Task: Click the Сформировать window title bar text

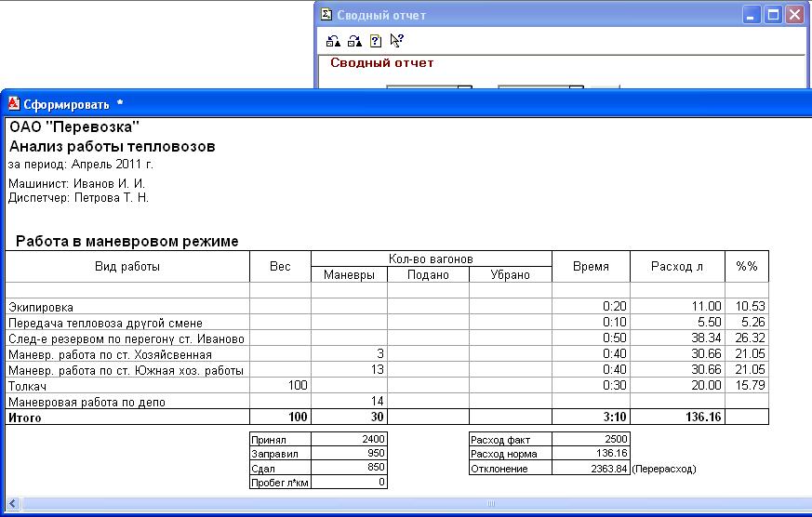Action: pos(66,104)
